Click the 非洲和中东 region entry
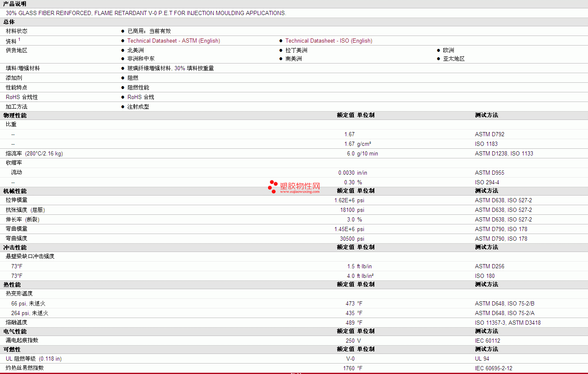 coord(141,59)
